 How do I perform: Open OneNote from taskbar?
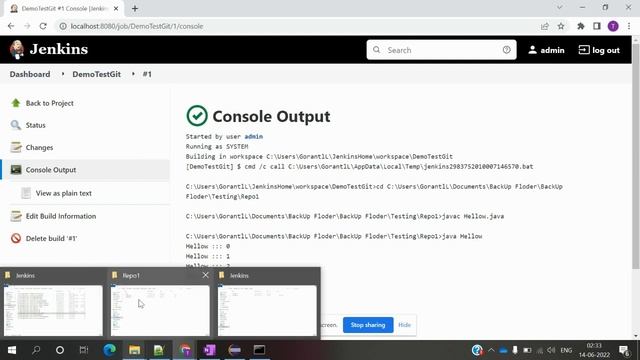[x=209, y=350]
